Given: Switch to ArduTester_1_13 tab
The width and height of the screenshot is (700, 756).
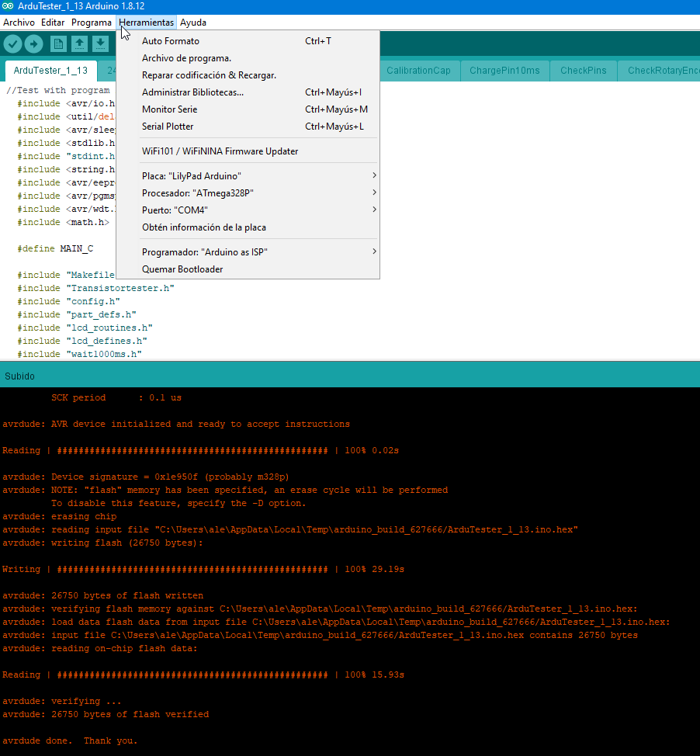Looking at the screenshot, I should pos(50,71).
